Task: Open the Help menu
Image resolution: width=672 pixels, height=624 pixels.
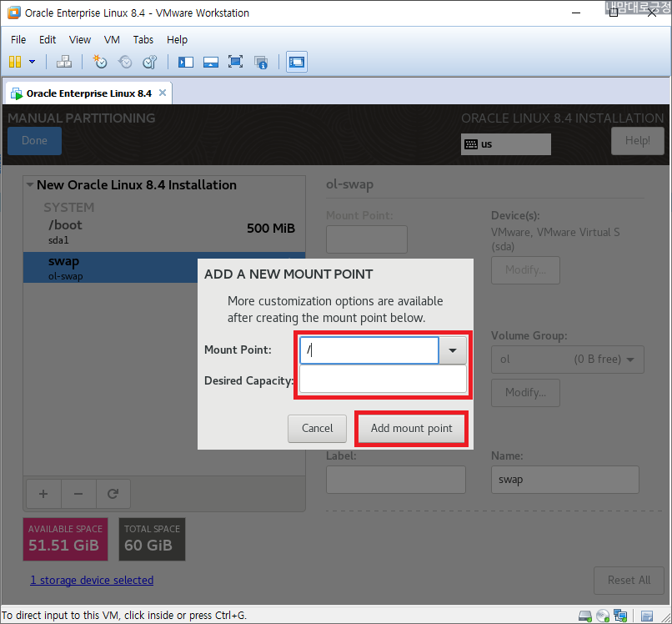Action: 177,39
